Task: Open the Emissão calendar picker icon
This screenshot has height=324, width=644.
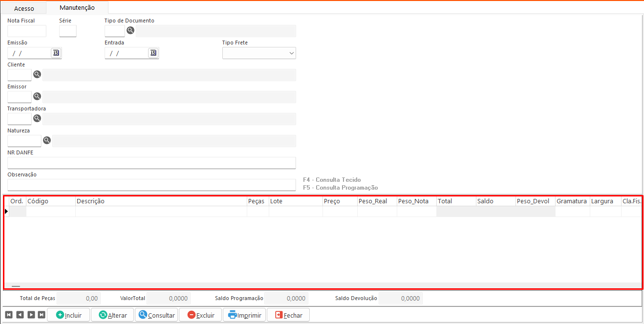Action: click(56, 53)
